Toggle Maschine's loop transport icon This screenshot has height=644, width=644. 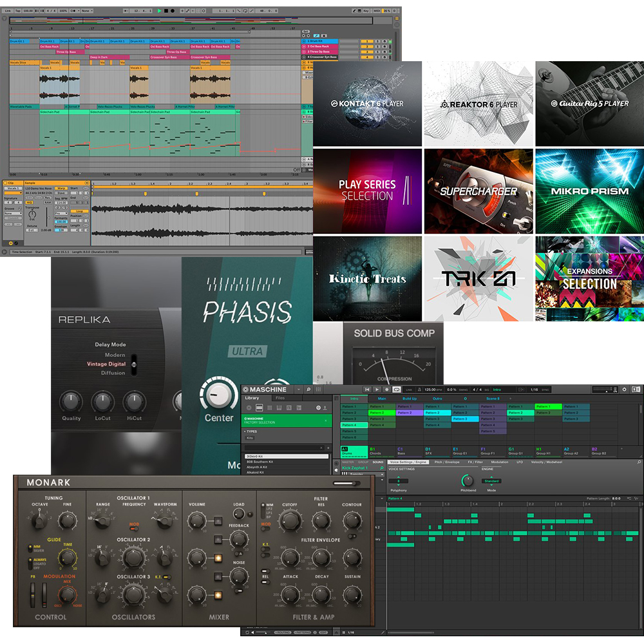pos(396,390)
